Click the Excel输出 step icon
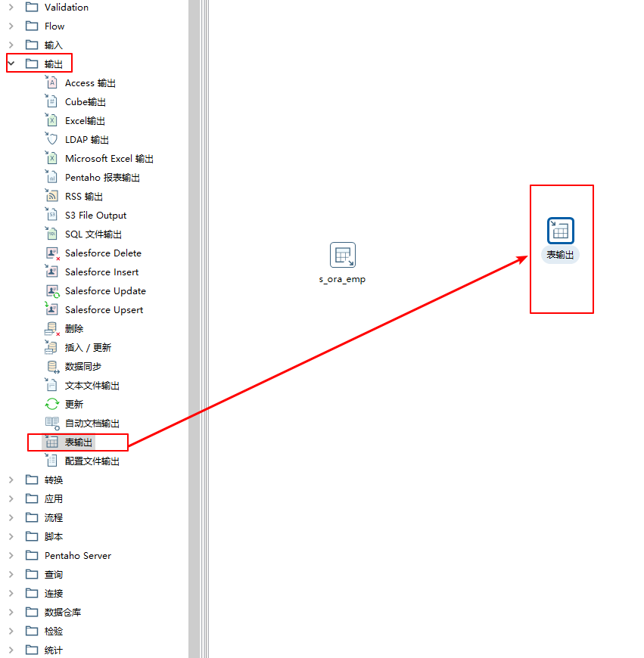Image resolution: width=644 pixels, height=658 pixels. [x=51, y=120]
